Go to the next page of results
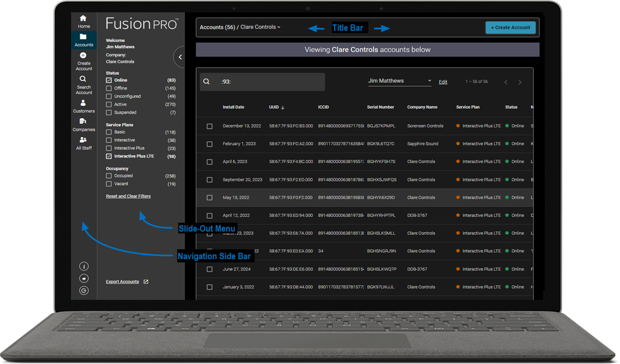This screenshot has width=620, height=364. 520,82
